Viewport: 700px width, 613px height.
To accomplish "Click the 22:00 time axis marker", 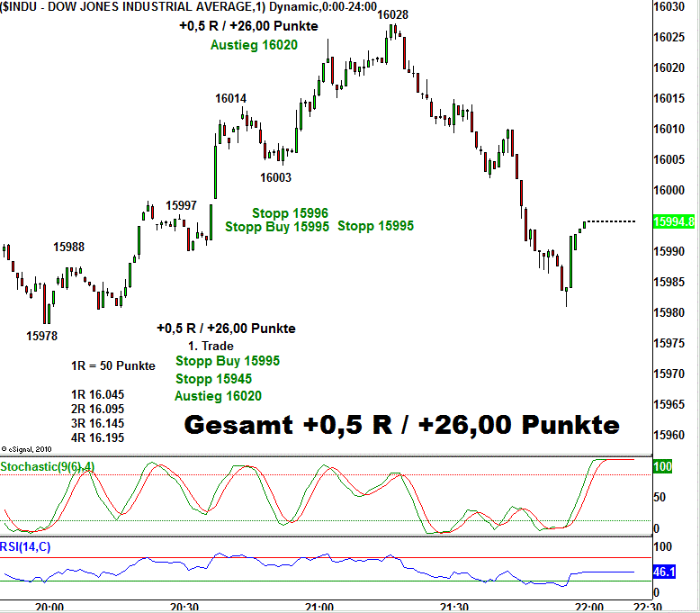I will [589, 606].
